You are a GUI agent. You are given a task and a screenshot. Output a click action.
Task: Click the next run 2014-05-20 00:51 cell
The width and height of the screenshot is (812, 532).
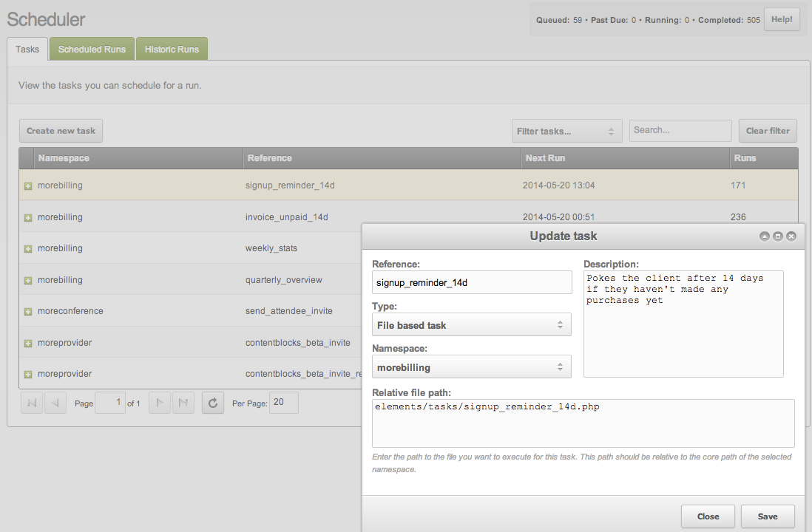[x=559, y=217]
